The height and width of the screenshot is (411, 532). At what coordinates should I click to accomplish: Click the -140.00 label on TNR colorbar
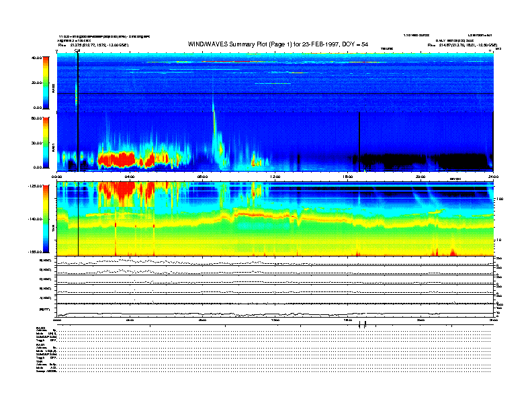[36, 219]
